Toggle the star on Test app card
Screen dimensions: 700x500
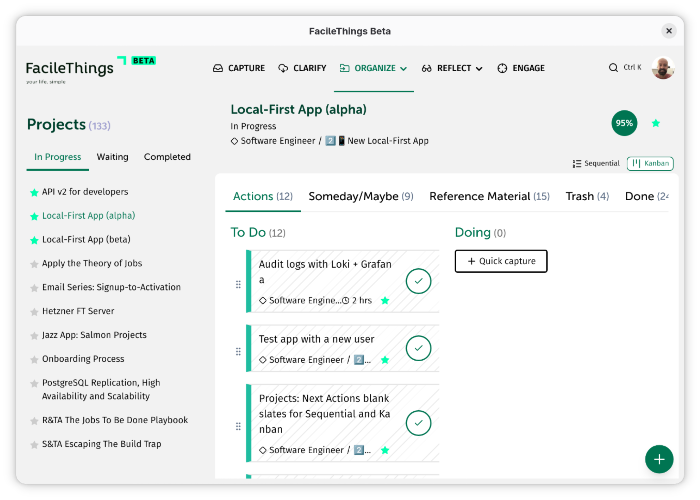tap(385, 360)
